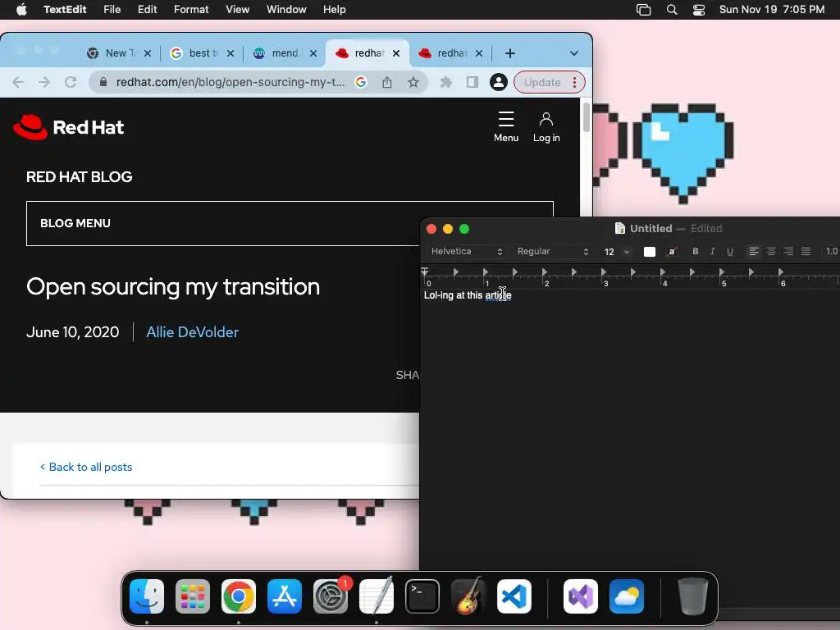This screenshot has width=840, height=630.
Task: Open Finder from the Dock
Action: pos(147,596)
